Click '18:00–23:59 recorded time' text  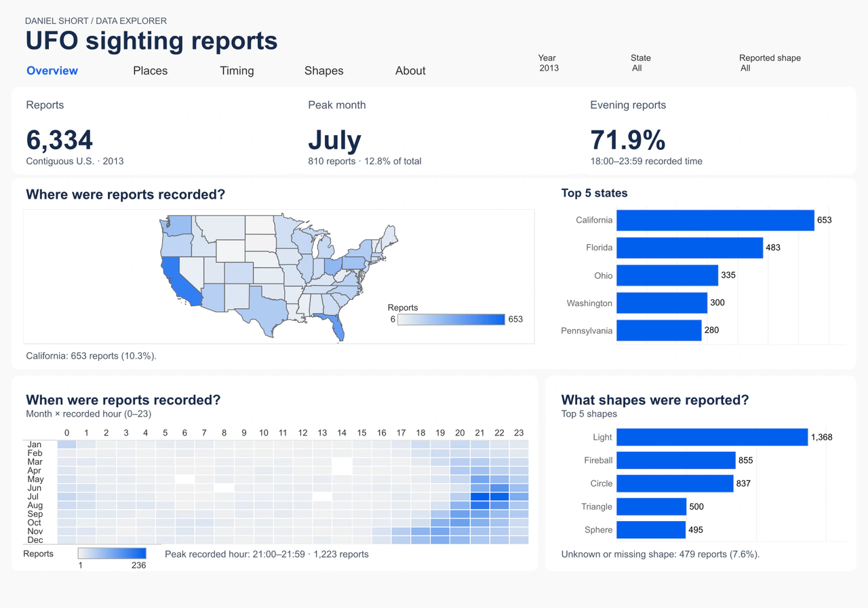(646, 161)
